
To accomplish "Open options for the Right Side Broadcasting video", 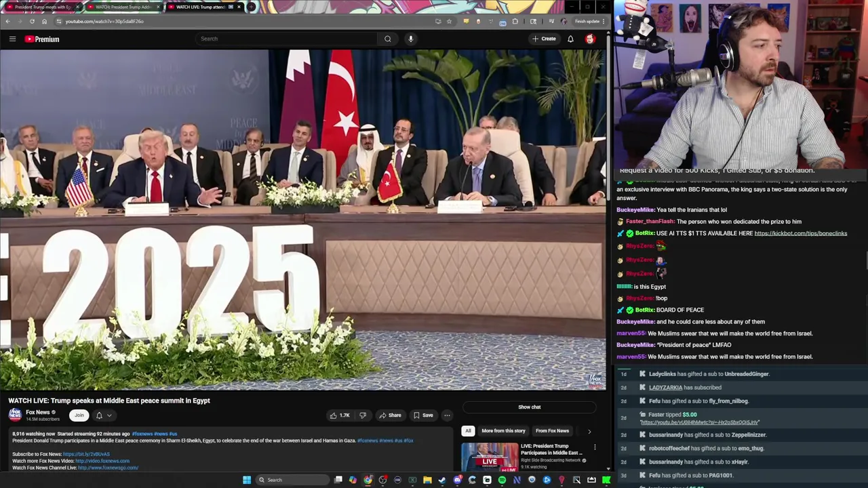I will (595, 447).
